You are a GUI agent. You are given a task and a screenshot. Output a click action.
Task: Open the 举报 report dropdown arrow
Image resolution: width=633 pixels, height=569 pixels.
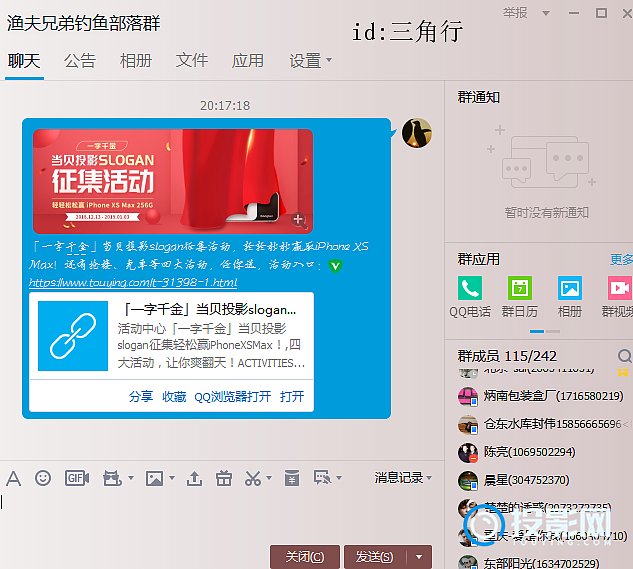(546, 13)
